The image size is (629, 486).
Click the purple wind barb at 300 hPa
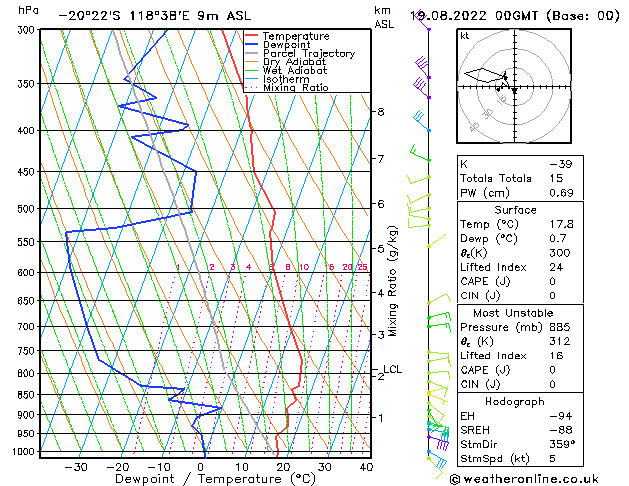click(427, 30)
